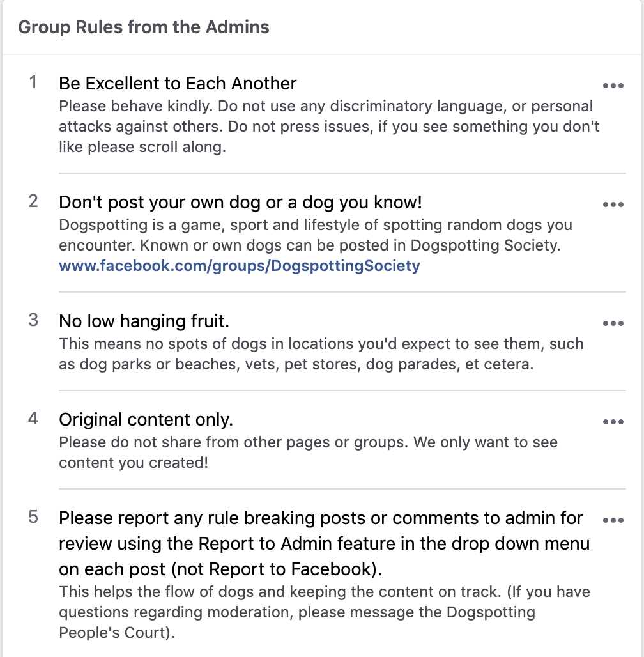The image size is (644, 657).
Task: Click the three-dot icon beside 'Be Excellent to Each Another'
Action: tap(613, 85)
